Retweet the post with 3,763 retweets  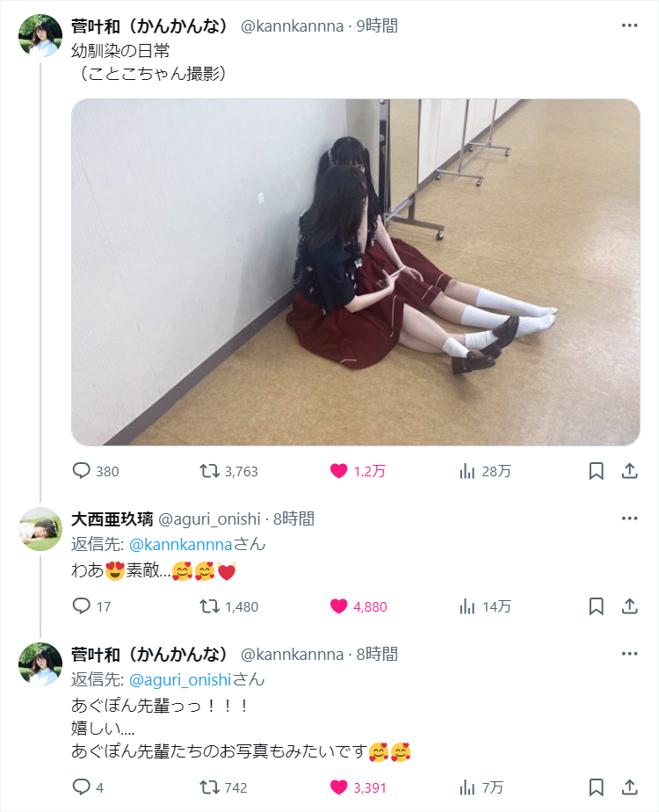(x=210, y=471)
